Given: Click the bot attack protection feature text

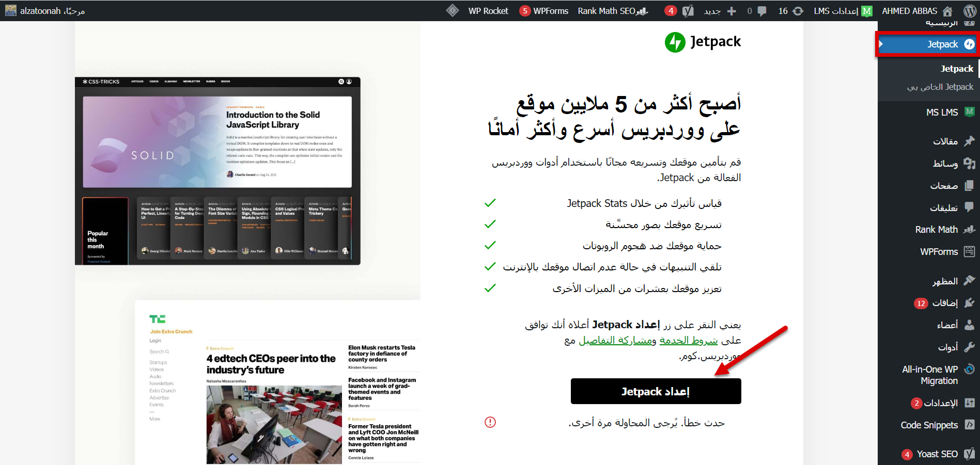Looking at the screenshot, I should [652, 246].
